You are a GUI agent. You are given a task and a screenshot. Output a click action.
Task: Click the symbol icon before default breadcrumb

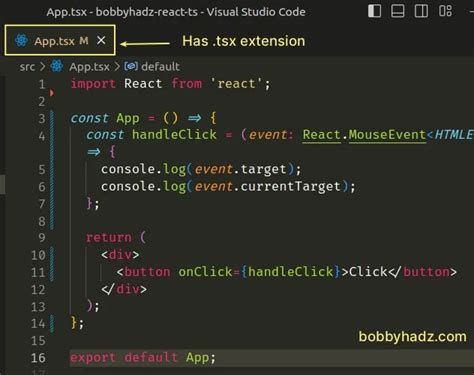[131, 66]
